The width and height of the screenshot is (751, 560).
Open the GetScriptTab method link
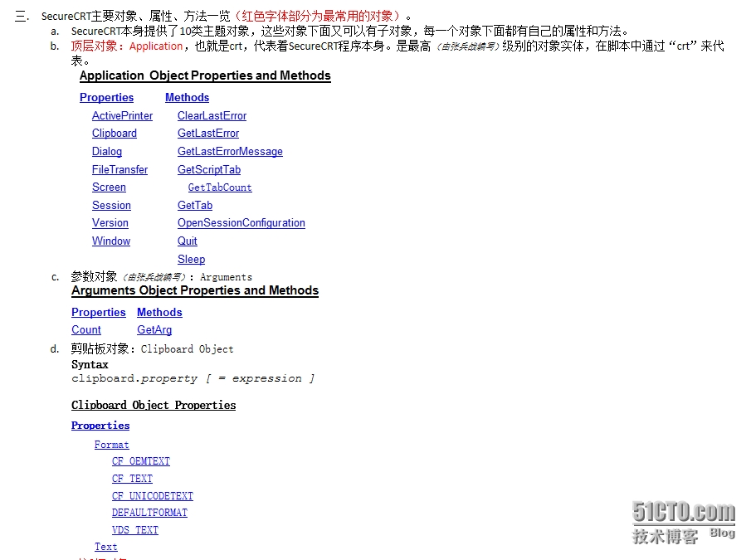(209, 169)
